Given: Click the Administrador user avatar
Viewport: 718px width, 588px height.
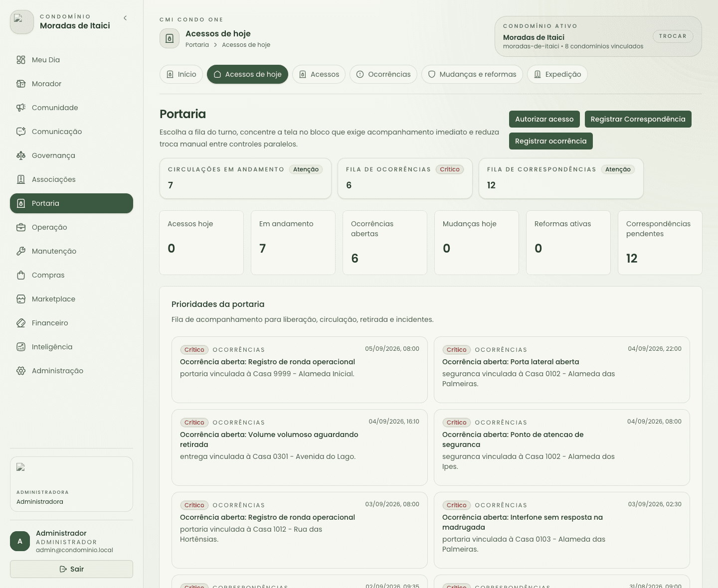Looking at the screenshot, I should (x=20, y=541).
